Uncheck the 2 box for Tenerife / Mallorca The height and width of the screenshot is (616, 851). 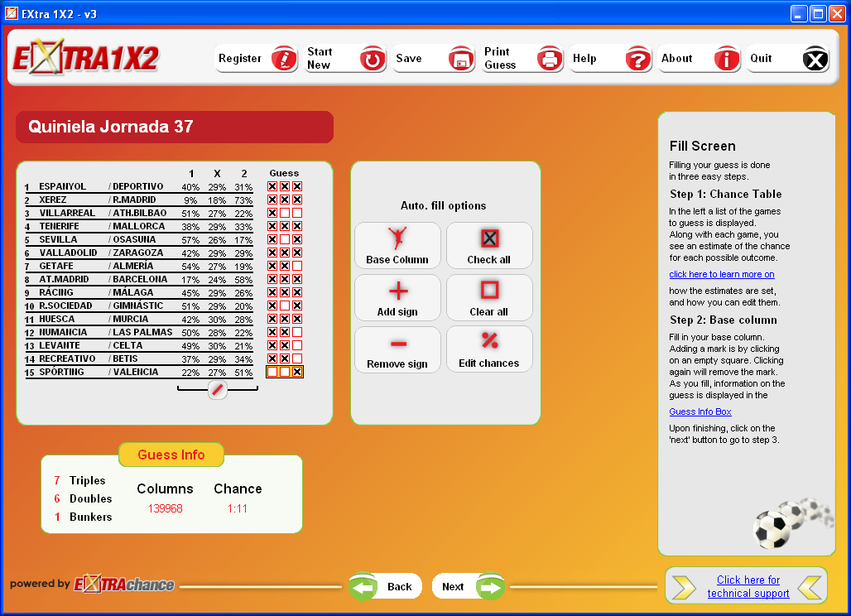(x=297, y=226)
